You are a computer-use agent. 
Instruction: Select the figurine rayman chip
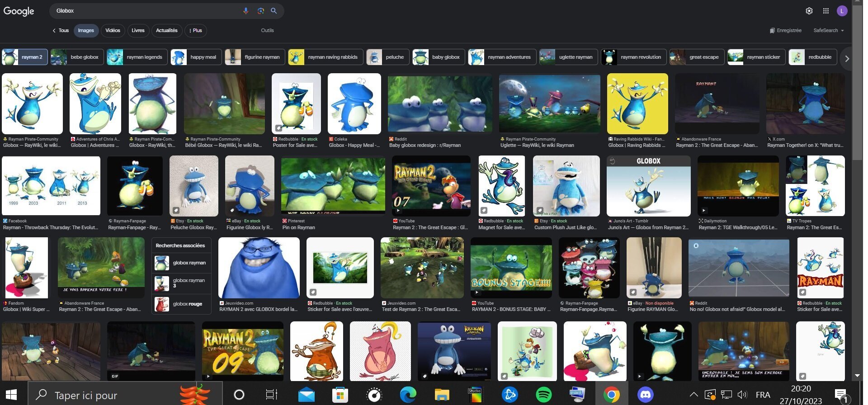tap(255, 57)
